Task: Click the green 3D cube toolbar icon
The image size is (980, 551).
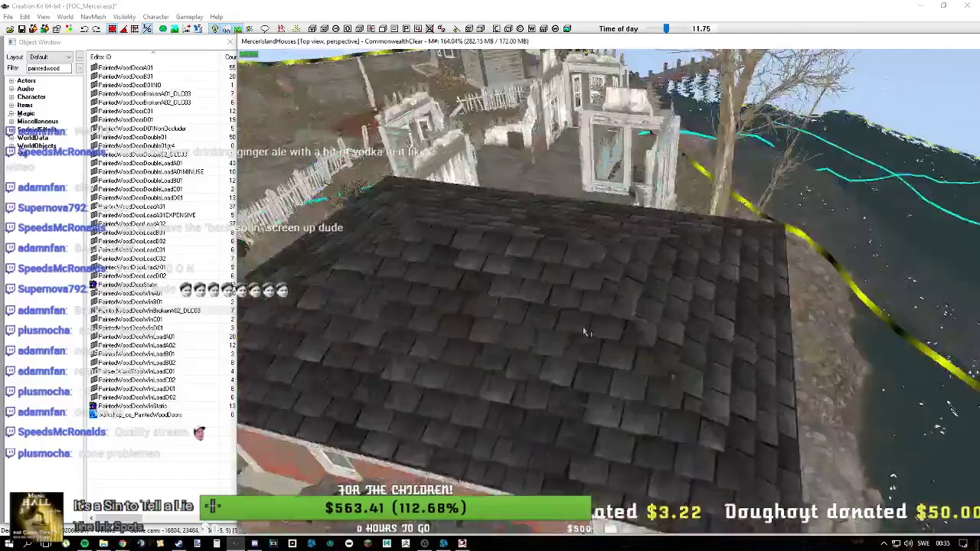Action: (567, 28)
